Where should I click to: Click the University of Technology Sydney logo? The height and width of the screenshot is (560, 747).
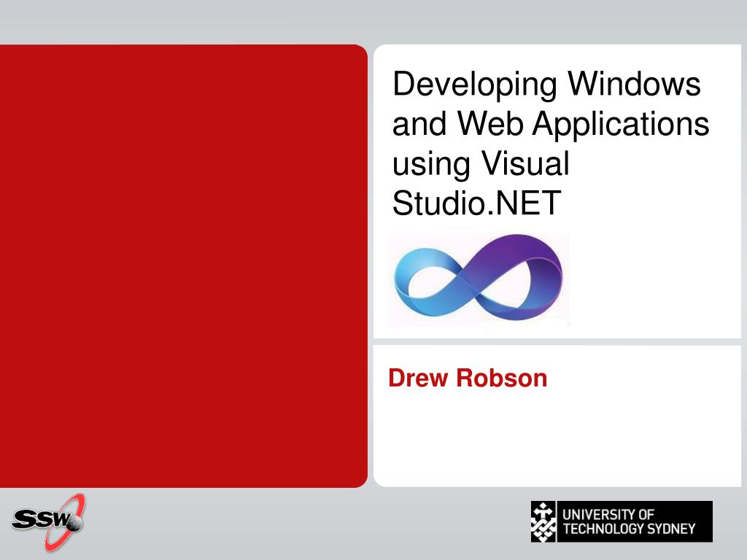(x=622, y=521)
